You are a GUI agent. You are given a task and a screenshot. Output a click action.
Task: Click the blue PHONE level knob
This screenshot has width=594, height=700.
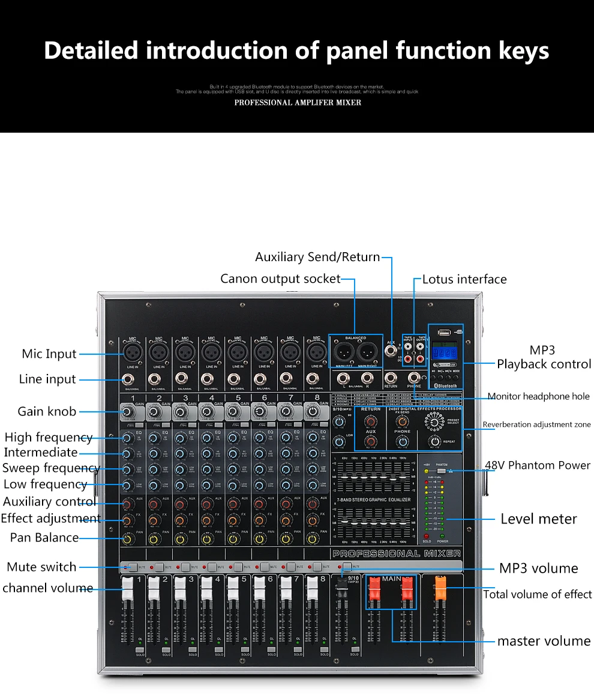pyautogui.click(x=403, y=441)
